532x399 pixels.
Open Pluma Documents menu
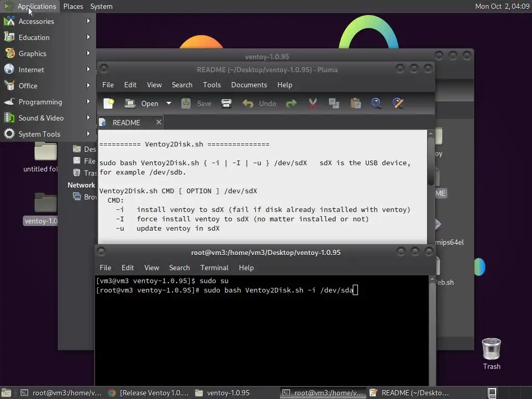[249, 85]
